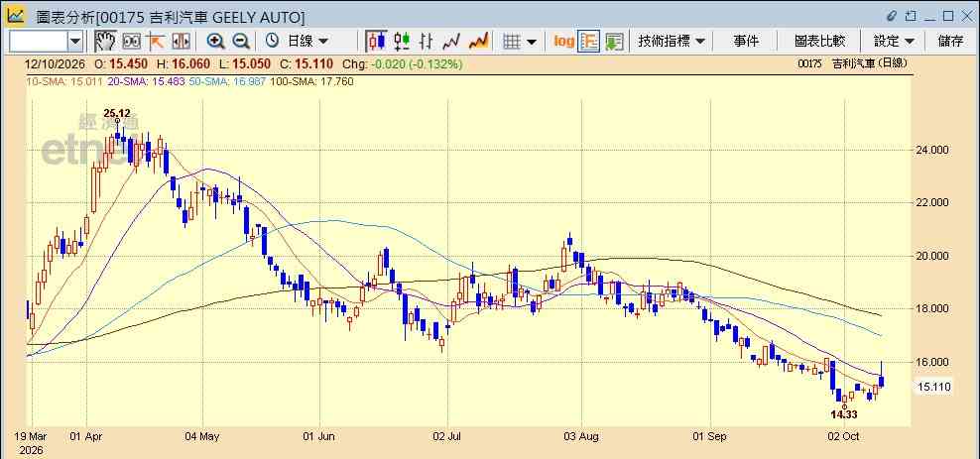
Task: Click the 12/10/2026 date in info bar
Action: (54, 63)
